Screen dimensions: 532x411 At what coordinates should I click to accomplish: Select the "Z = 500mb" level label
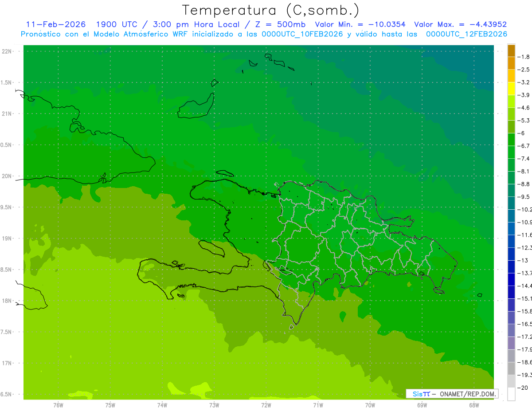[280, 24]
